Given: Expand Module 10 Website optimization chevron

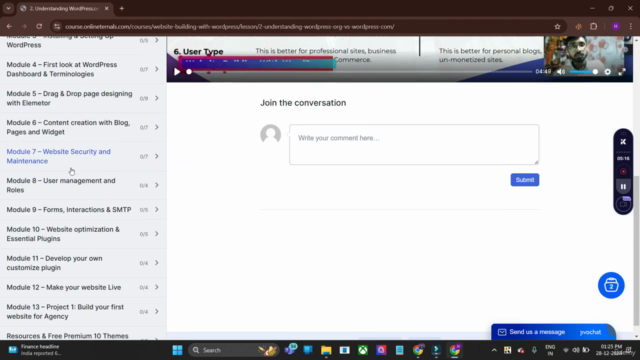Looking at the screenshot, I should 157,234.
